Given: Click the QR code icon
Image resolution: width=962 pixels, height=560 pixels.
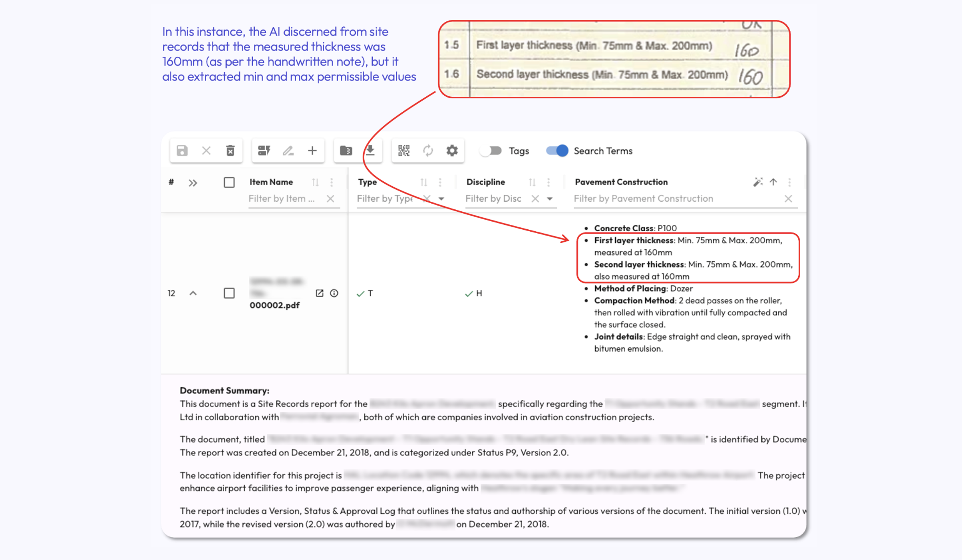Looking at the screenshot, I should pos(403,151).
